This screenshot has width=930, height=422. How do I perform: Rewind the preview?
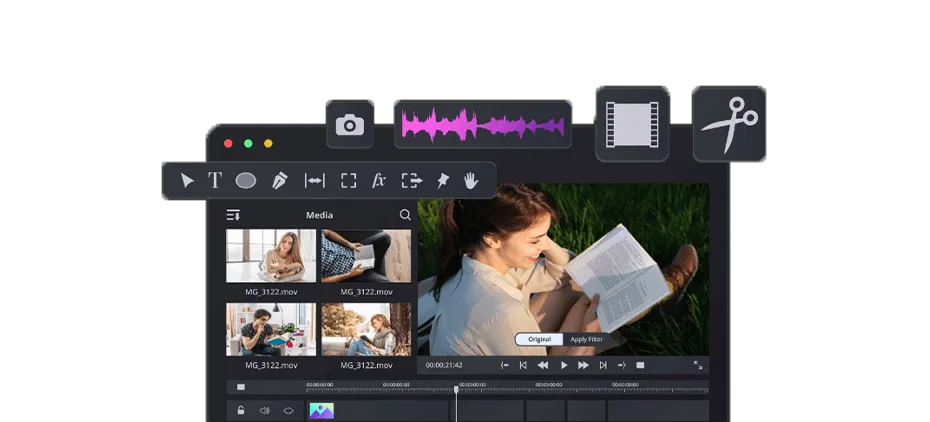pos(543,365)
